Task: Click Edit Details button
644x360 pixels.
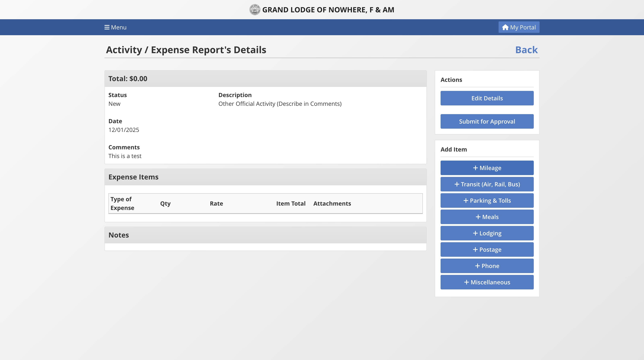Action: coord(487,98)
